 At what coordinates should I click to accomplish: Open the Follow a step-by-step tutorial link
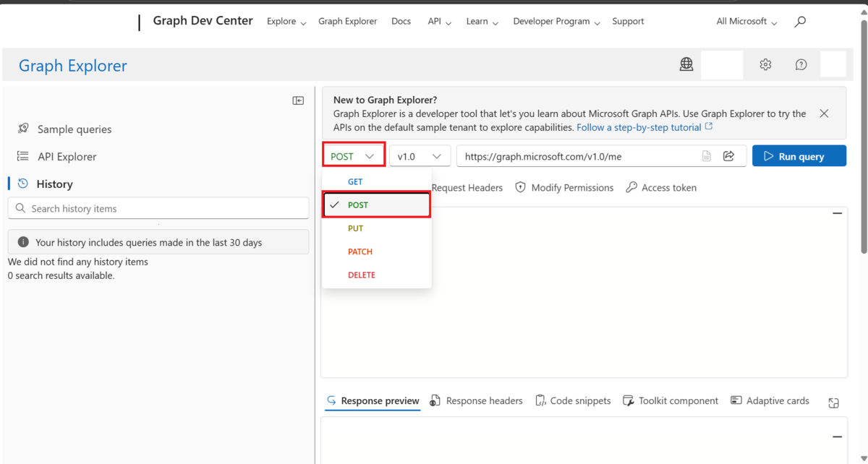(x=644, y=127)
